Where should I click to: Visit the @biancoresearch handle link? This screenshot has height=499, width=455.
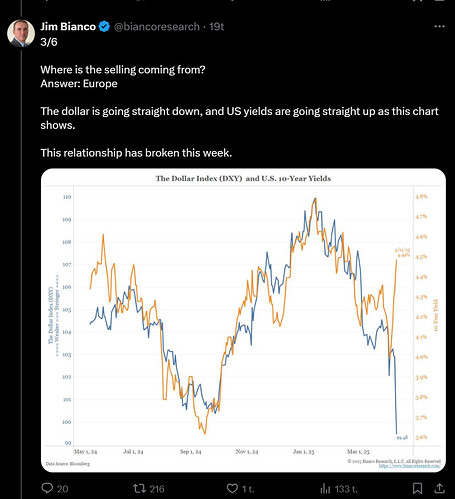tap(157, 26)
